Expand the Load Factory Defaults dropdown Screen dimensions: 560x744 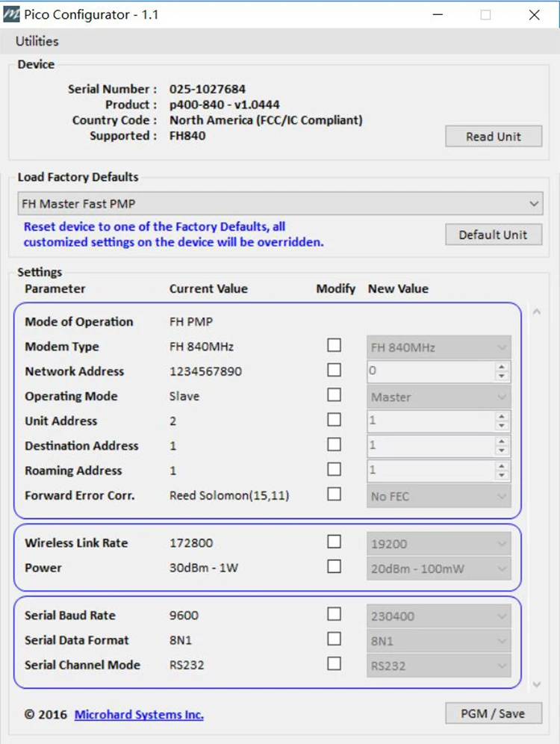coord(279,203)
